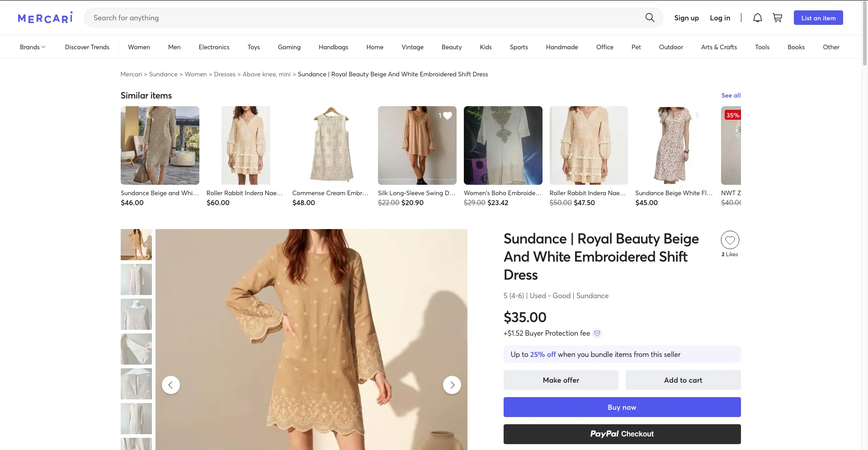Select the fourth sleeve detail thumbnail
This screenshot has height=450, width=868.
[x=136, y=349]
